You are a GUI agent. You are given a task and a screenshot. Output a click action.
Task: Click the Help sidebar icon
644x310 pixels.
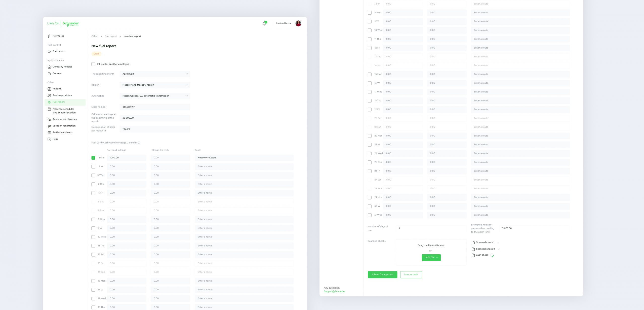point(49,139)
